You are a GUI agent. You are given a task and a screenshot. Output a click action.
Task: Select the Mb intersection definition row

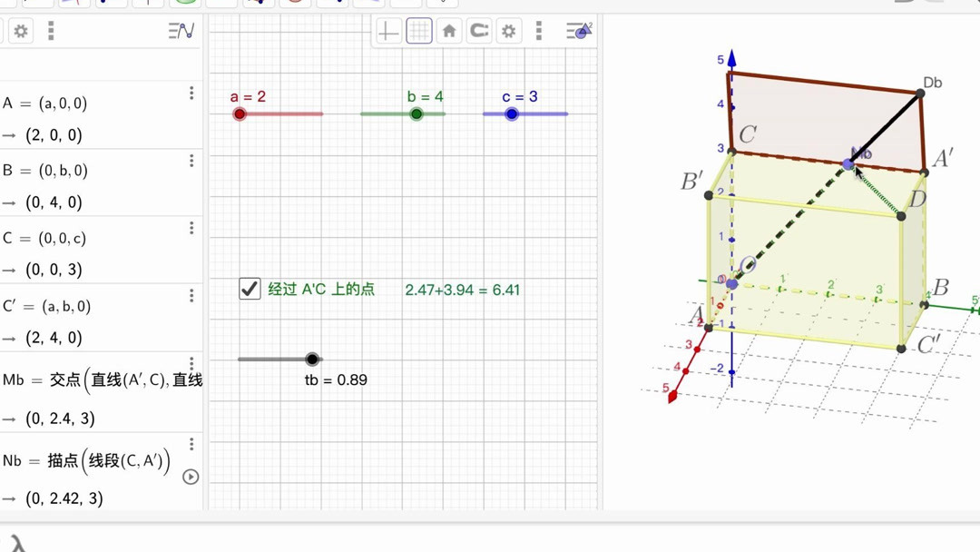point(102,380)
